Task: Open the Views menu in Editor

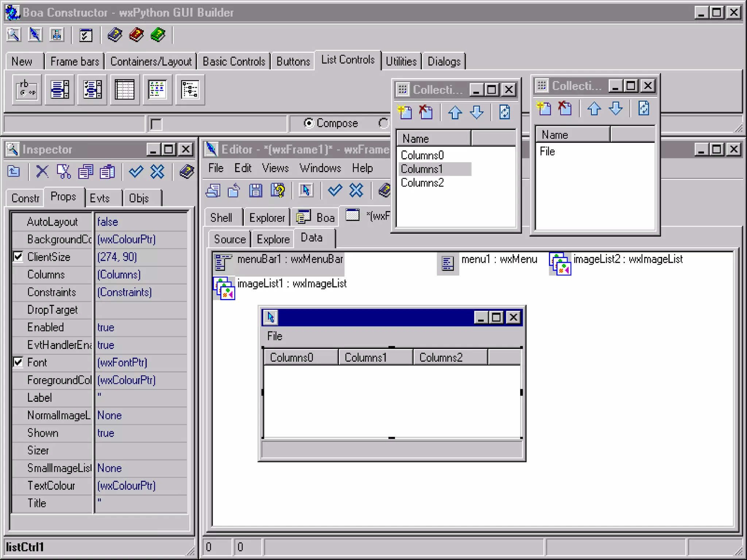Action: pos(275,168)
